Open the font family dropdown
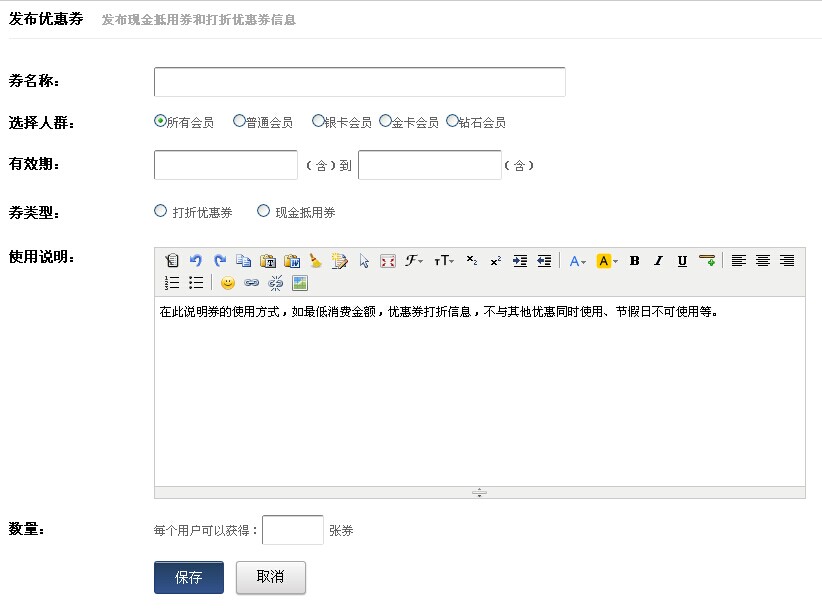 pos(414,261)
